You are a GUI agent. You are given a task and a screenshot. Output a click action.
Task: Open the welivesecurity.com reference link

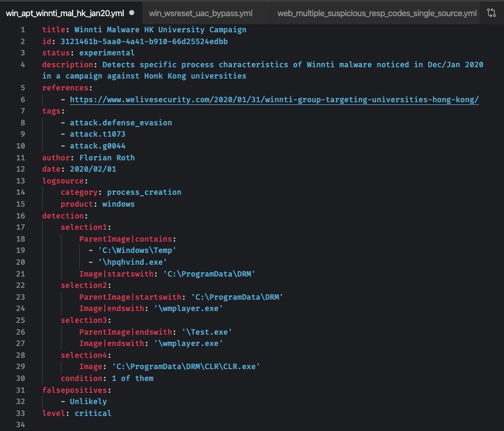tap(274, 100)
